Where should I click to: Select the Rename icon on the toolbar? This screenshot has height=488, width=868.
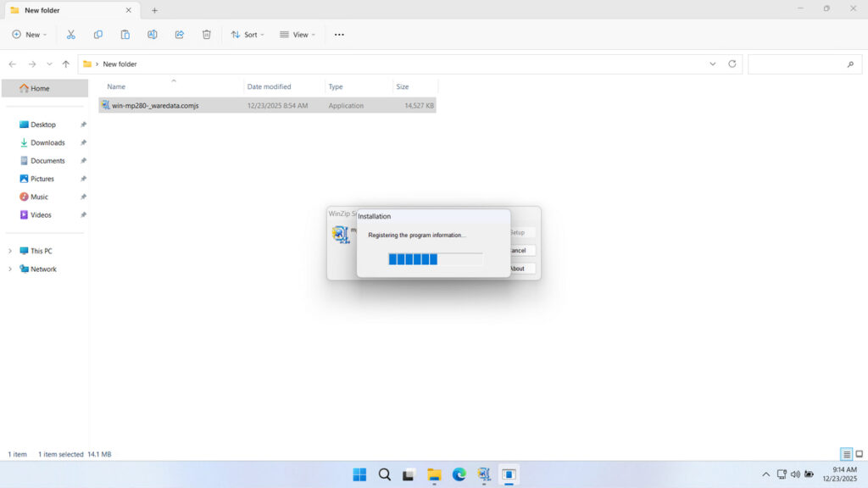153,34
